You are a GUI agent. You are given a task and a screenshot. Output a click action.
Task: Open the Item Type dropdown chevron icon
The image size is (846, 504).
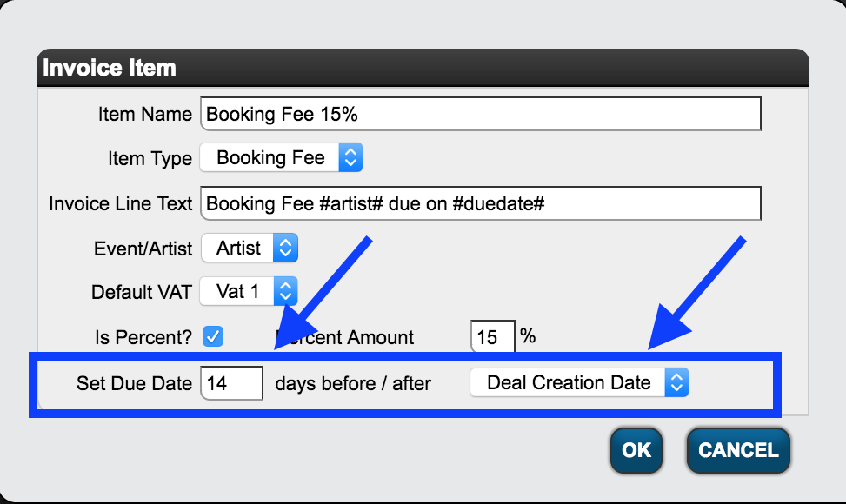point(351,157)
